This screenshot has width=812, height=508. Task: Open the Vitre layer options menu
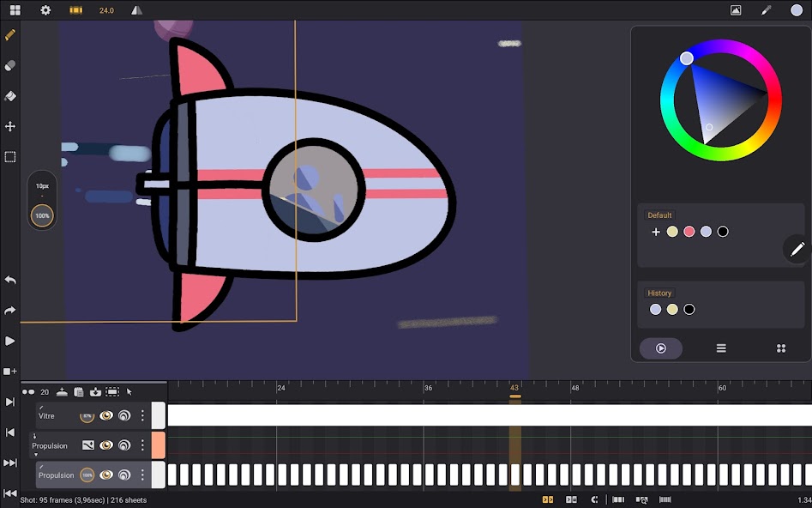coord(142,415)
